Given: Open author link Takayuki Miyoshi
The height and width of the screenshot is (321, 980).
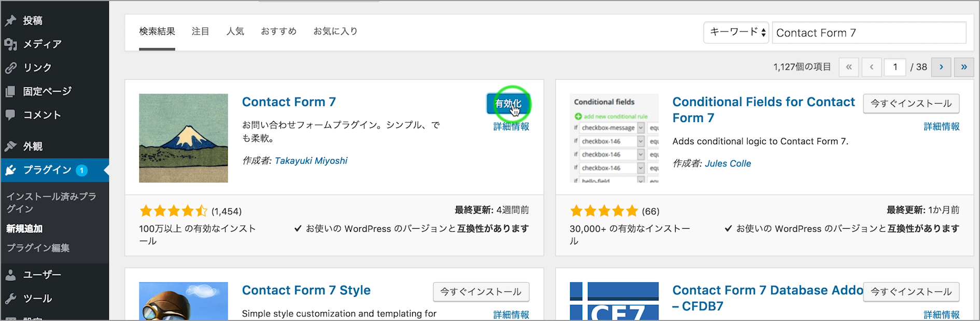Looking at the screenshot, I should click(x=311, y=161).
